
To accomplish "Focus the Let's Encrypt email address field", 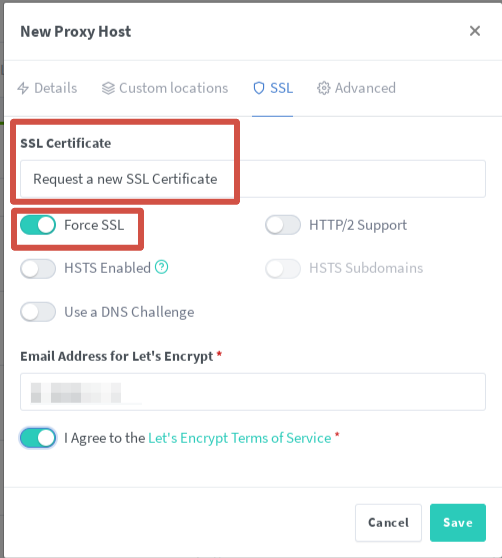I will [x=253, y=392].
